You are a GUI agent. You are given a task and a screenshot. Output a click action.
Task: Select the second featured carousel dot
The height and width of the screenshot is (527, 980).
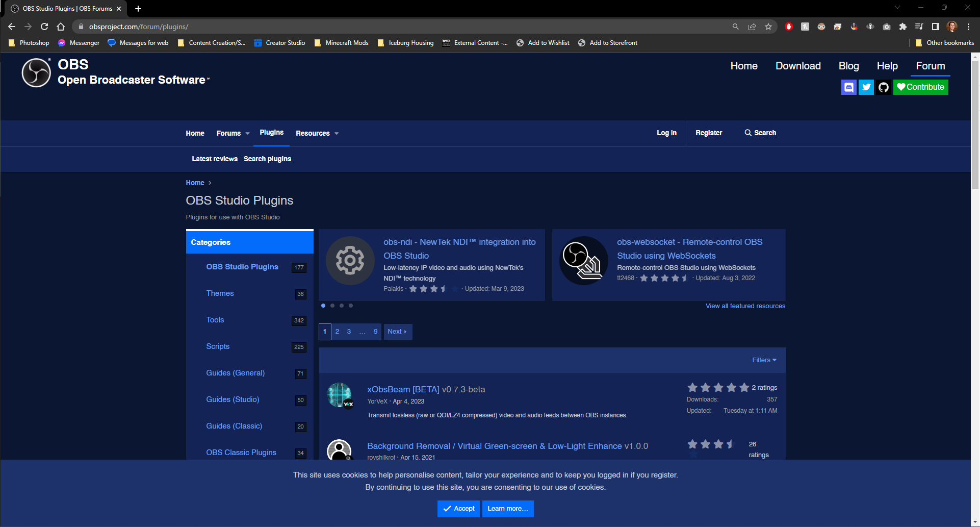pos(332,306)
